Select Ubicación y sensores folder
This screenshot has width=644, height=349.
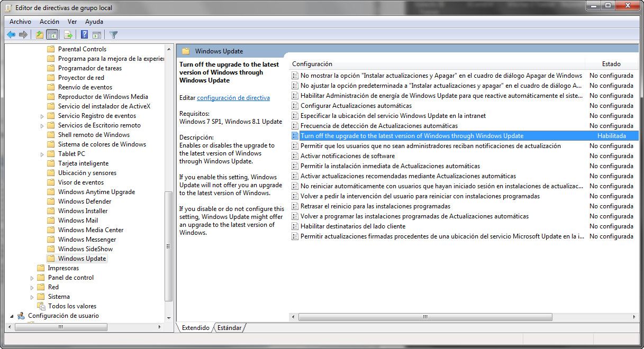click(x=87, y=173)
